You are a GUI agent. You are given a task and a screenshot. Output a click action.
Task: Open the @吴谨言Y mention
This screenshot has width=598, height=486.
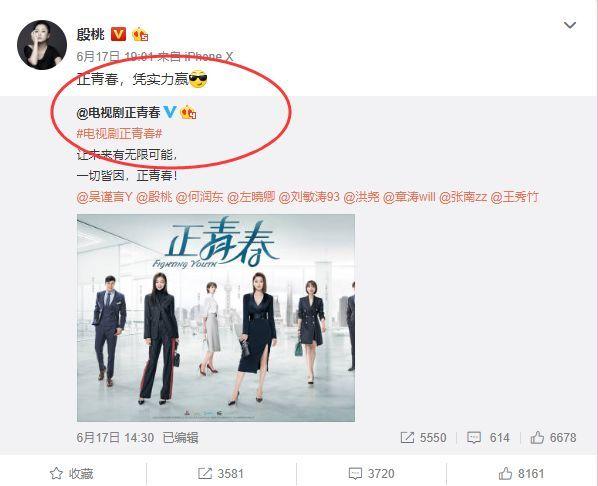pos(104,197)
